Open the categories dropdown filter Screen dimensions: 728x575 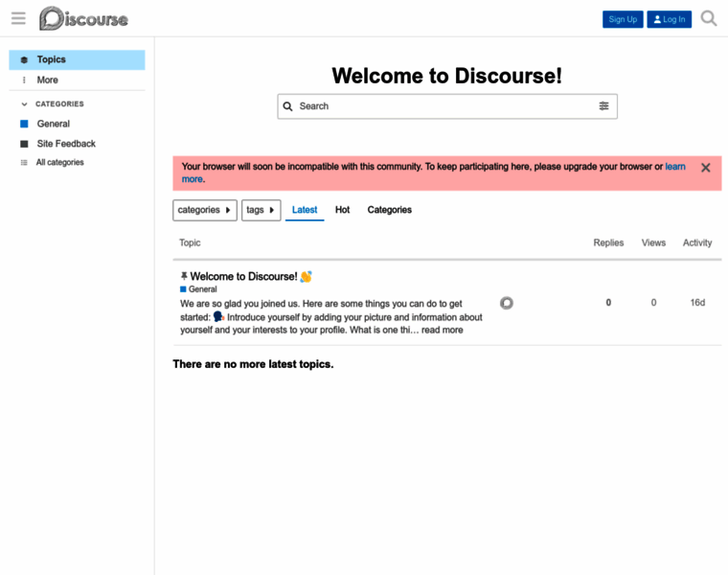pos(205,210)
